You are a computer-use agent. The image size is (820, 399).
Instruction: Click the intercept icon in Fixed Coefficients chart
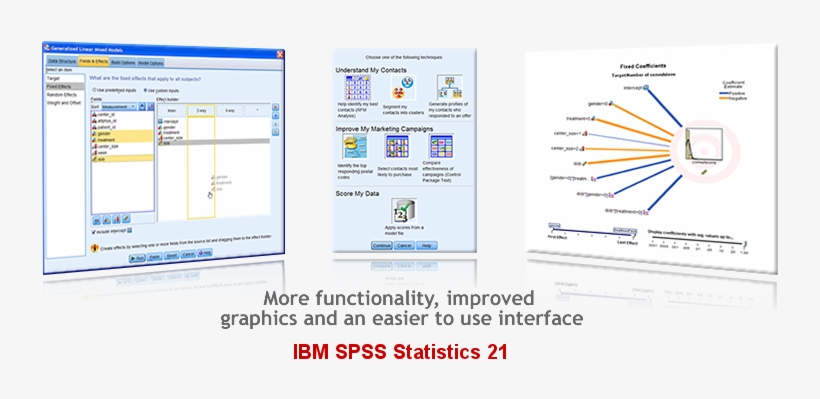[x=646, y=87]
